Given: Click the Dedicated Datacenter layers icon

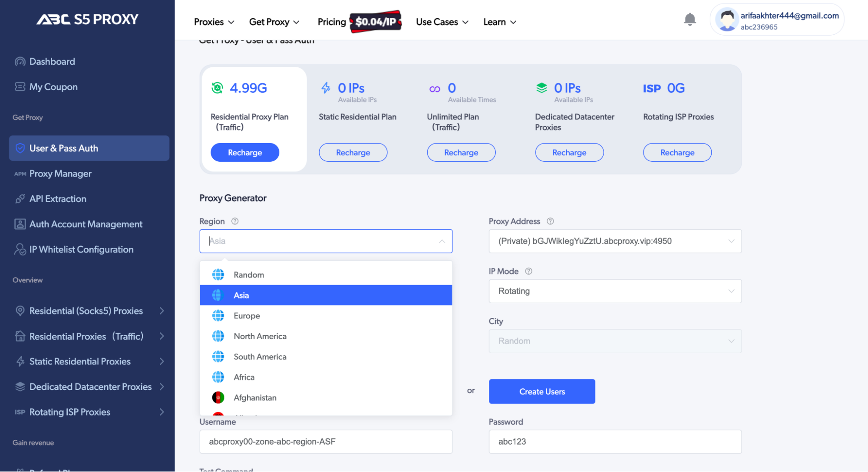Looking at the screenshot, I should [x=20, y=387].
